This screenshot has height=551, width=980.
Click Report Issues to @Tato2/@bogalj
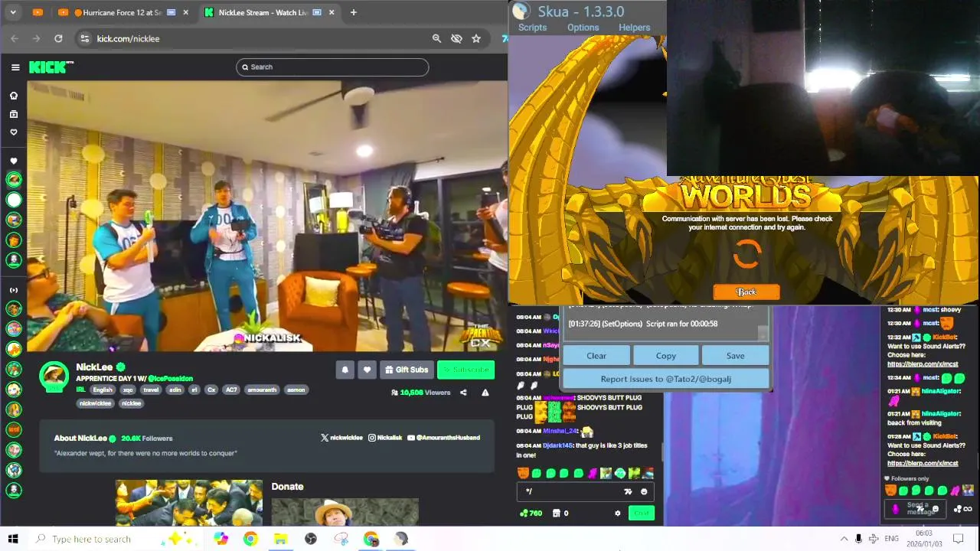(x=666, y=379)
